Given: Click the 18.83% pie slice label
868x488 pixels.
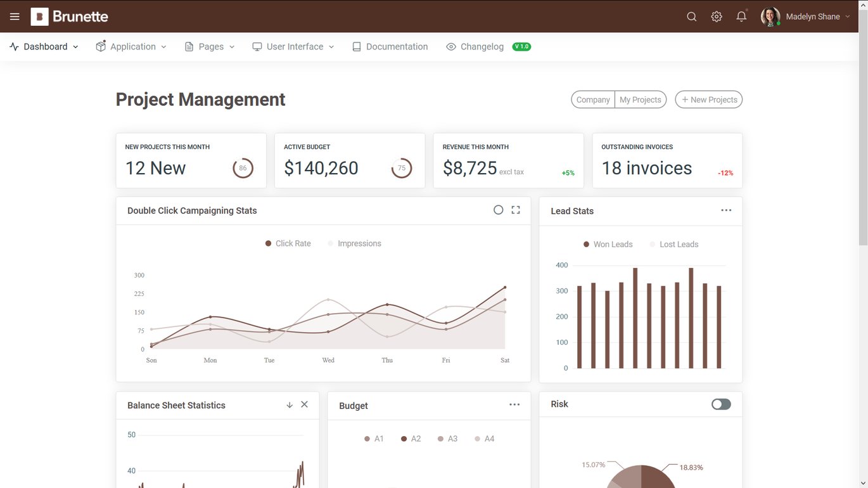Looking at the screenshot, I should [x=691, y=467].
